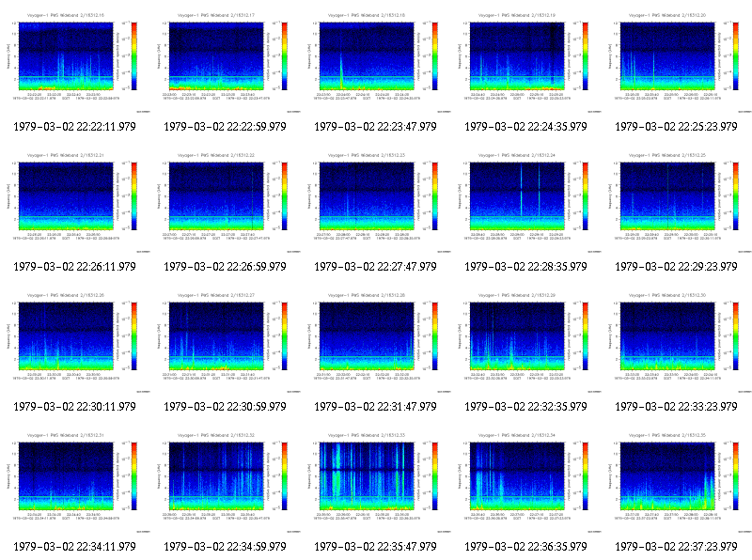View the spectrogram image for 22:27:47.979
Screen dimensions: 752x560
[x=376, y=202]
